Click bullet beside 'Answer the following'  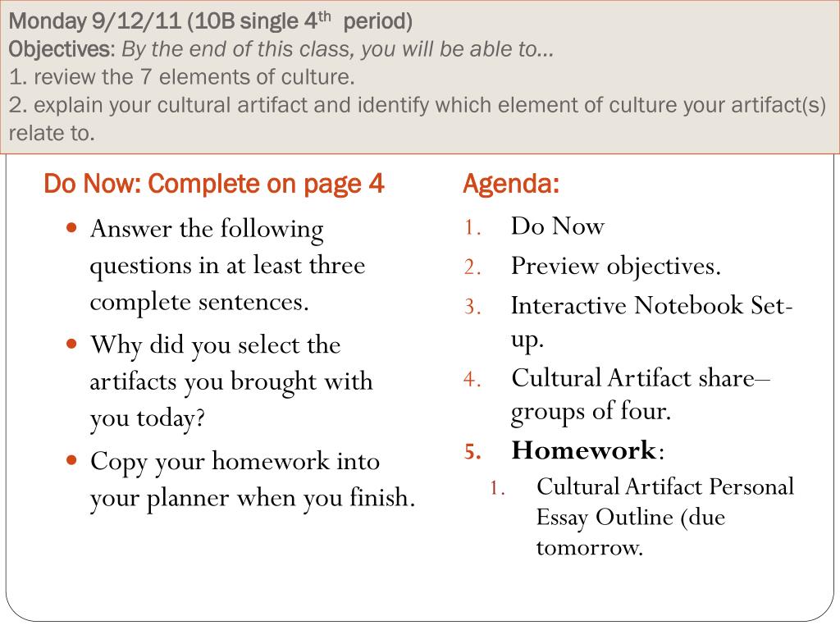pyautogui.click(x=72, y=228)
